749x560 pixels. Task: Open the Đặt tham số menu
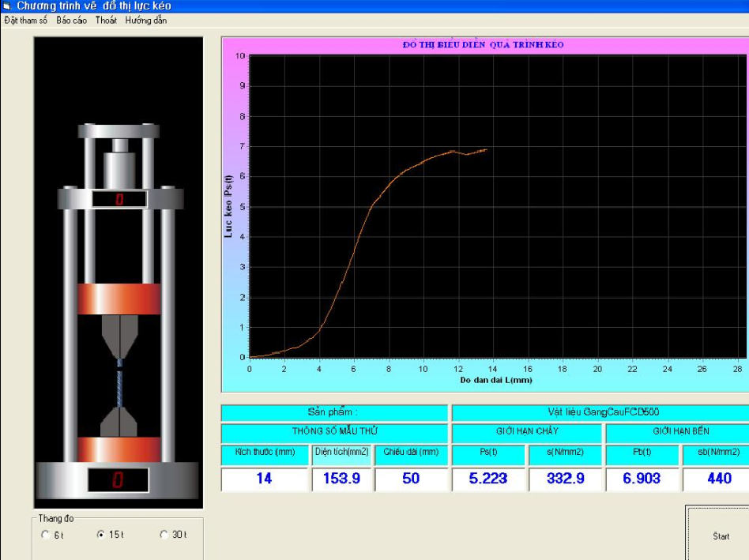(26, 20)
